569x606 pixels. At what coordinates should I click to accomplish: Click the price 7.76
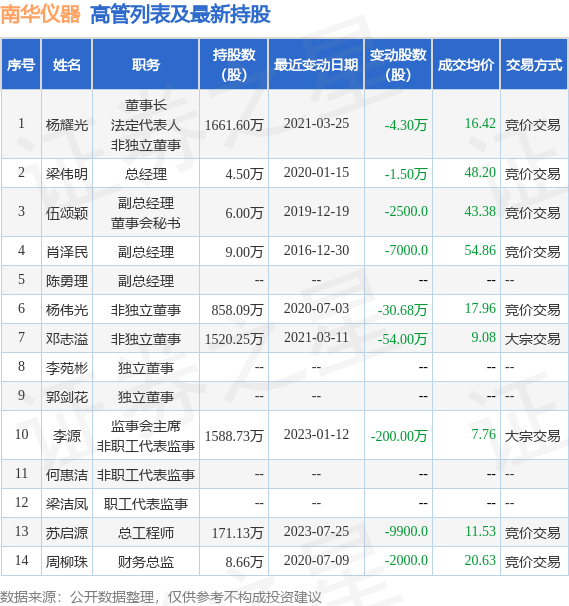[x=484, y=434]
